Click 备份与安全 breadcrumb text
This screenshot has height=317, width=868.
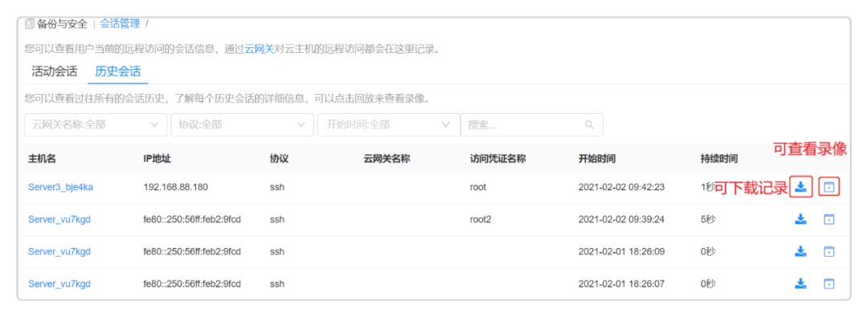(x=62, y=24)
